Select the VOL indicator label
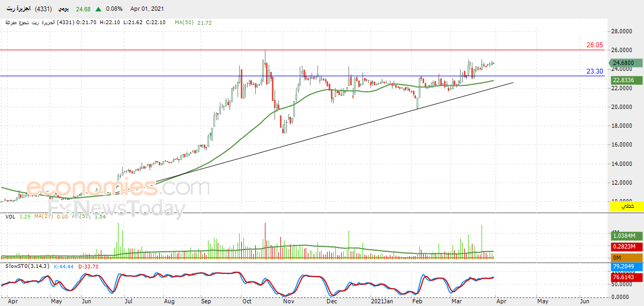The width and height of the screenshot is (644, 306). pos(10,216)
